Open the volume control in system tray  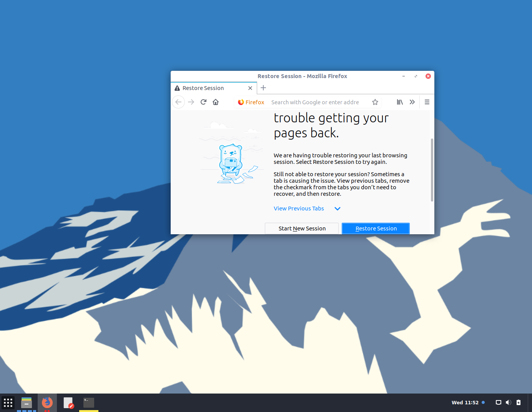[508, 402]
